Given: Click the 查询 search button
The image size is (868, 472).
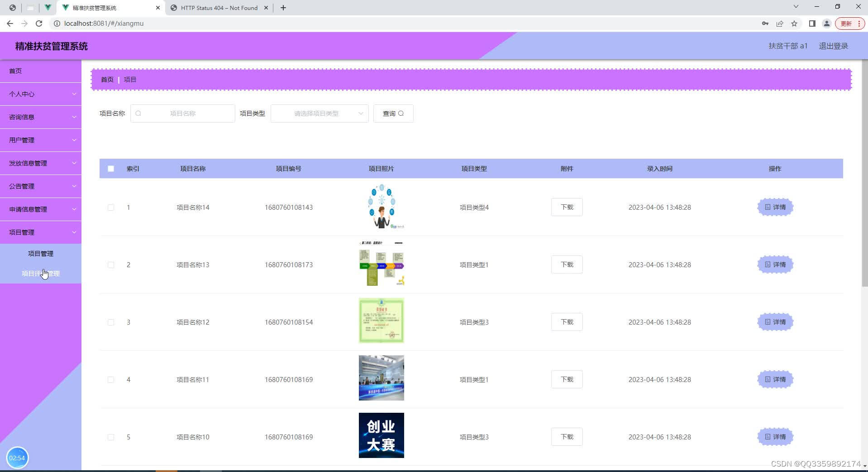Looking at the screenshot, I should pyautogui.click(x=393, y=113).
